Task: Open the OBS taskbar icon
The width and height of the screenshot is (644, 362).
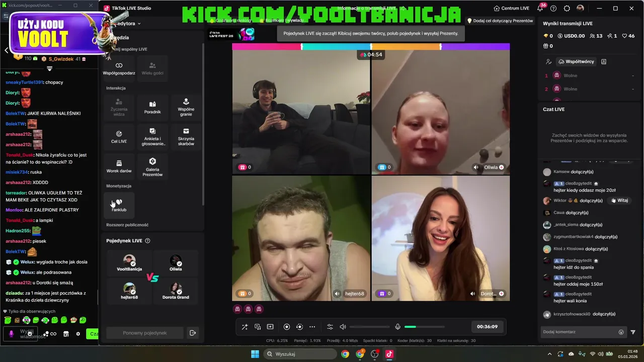Action: [x=374, y=354]
